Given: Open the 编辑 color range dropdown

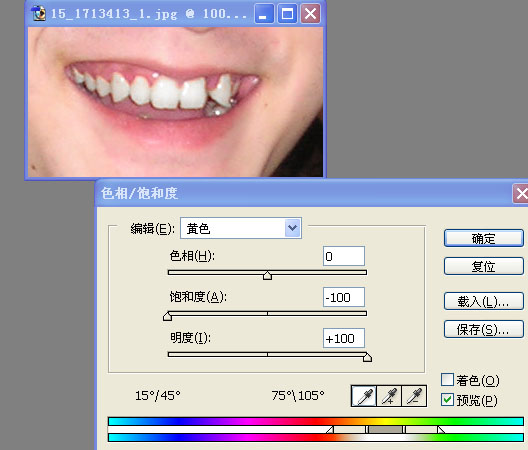Looking at the screenshot, I should click(x=292, y=228).
